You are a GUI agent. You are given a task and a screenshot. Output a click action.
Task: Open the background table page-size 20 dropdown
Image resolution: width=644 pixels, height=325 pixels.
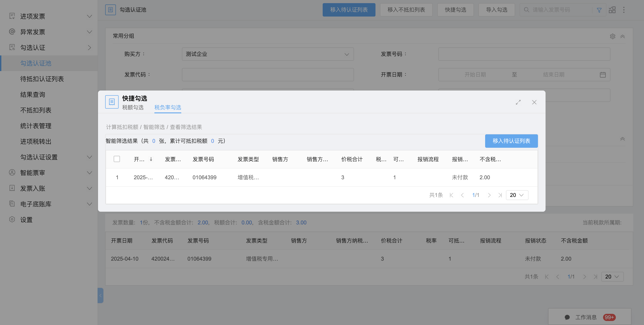click(612, 276)
